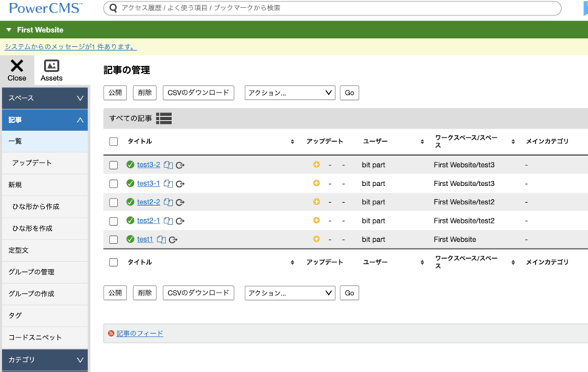The width and height of the screenshot is (588, 372).
Task: Open the システムからのメッセージ notification link
Action: click(x=71, y=46)
